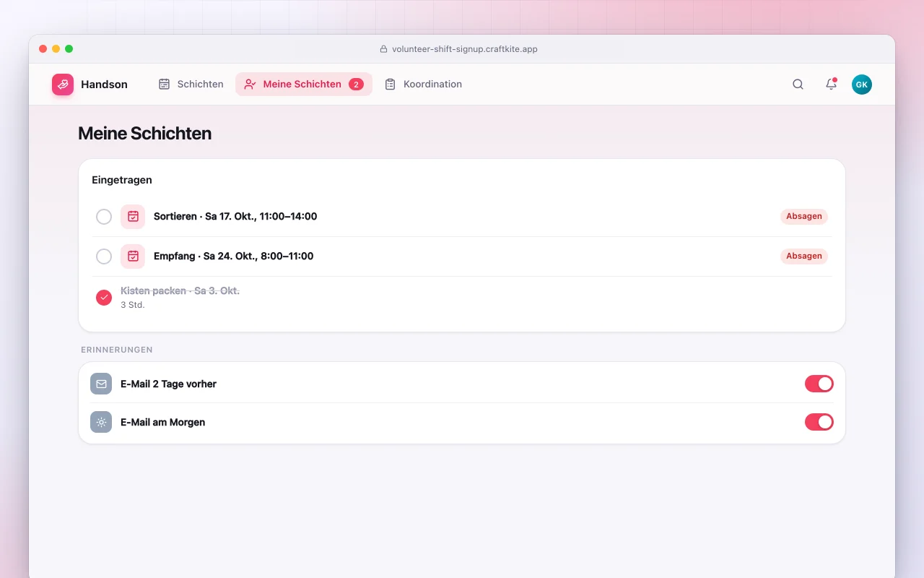Open the GK user avatar
The height and width of the screenshot is (578, 924).
click(x=862, y=85)
